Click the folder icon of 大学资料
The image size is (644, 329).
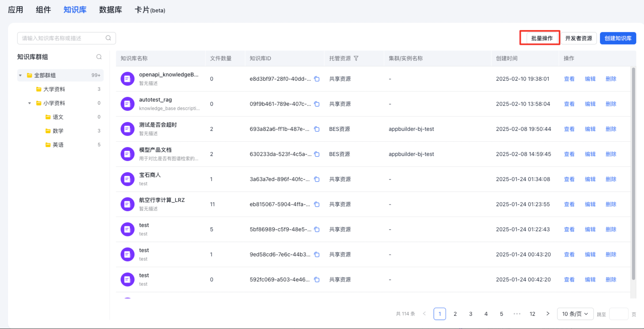[38, 89]
